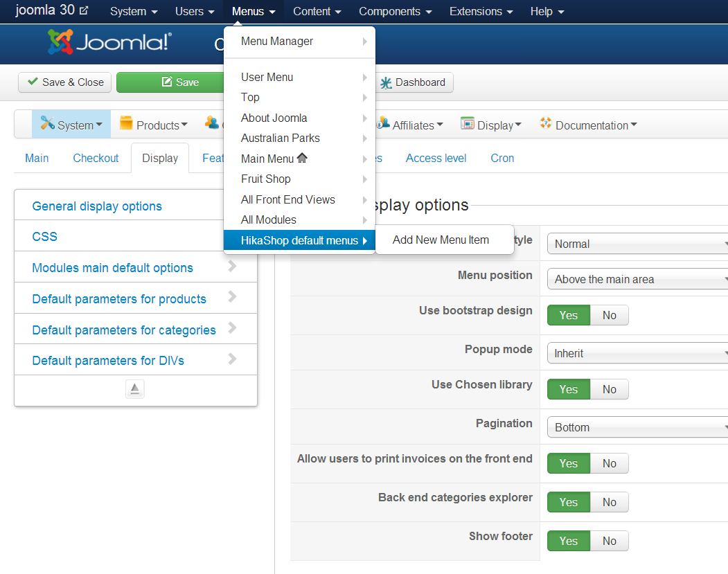The image size is (728, 574).
Task: Switch to the Main tab
Action: tap(37, 159)
